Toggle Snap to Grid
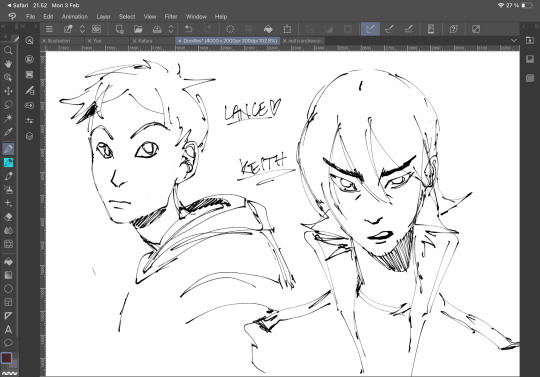This screenshot has height=377, width=540. tap(408, 29)
